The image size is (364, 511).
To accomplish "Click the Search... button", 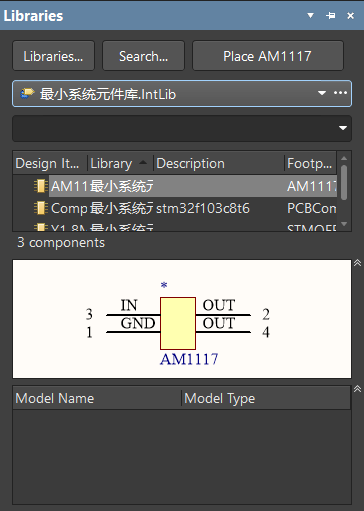I will 143,56.
